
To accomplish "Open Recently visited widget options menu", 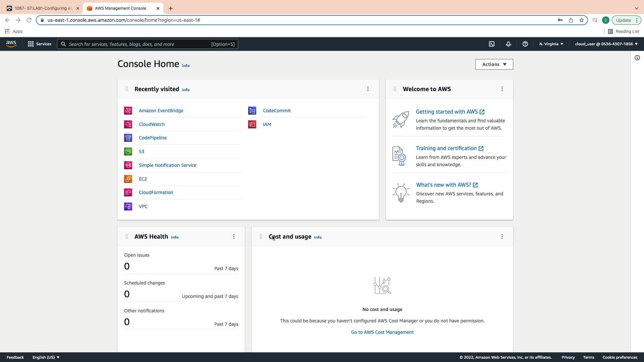I will (x=368, y=89).
